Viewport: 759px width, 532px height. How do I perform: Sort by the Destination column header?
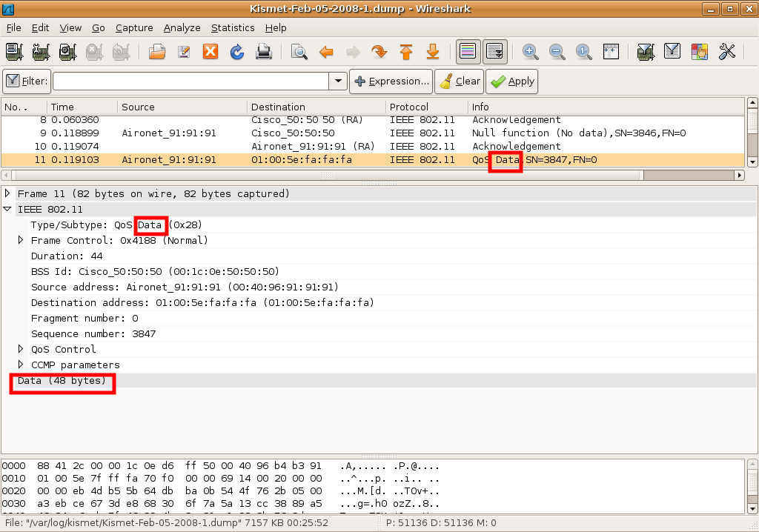click(x=316, y=107)
